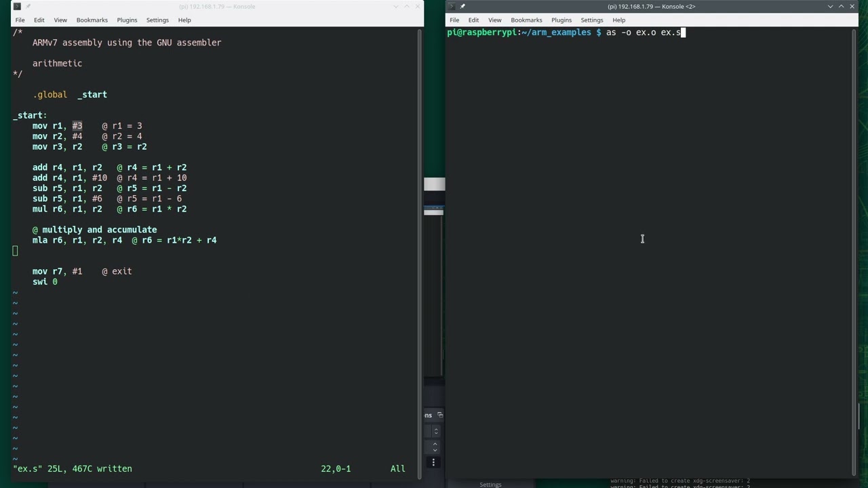The image size is (868, 488).
Task: Open File menu in left Konsole window
Action: (20, 20)
